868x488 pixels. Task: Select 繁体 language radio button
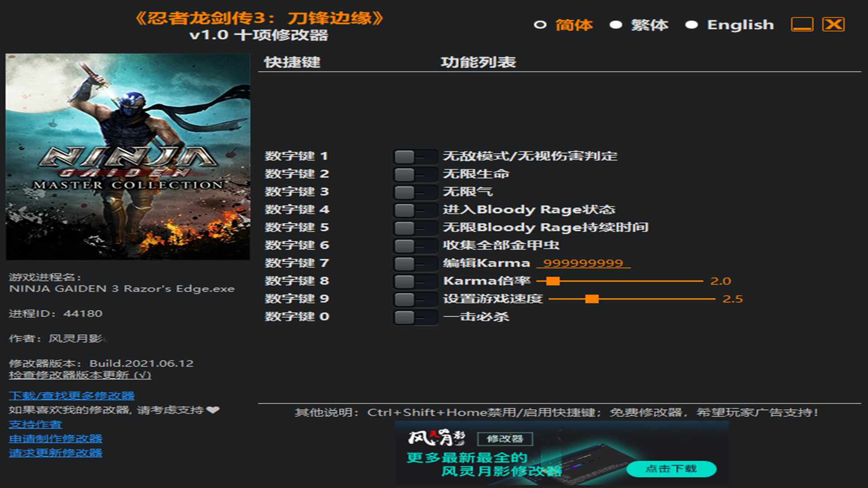[616, 25]
